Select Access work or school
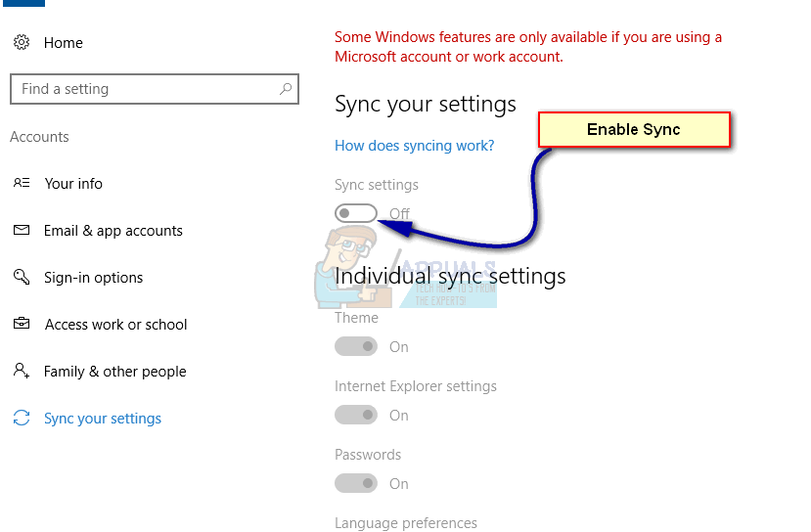The image size is (811, 532). click(x=115, y=325)
